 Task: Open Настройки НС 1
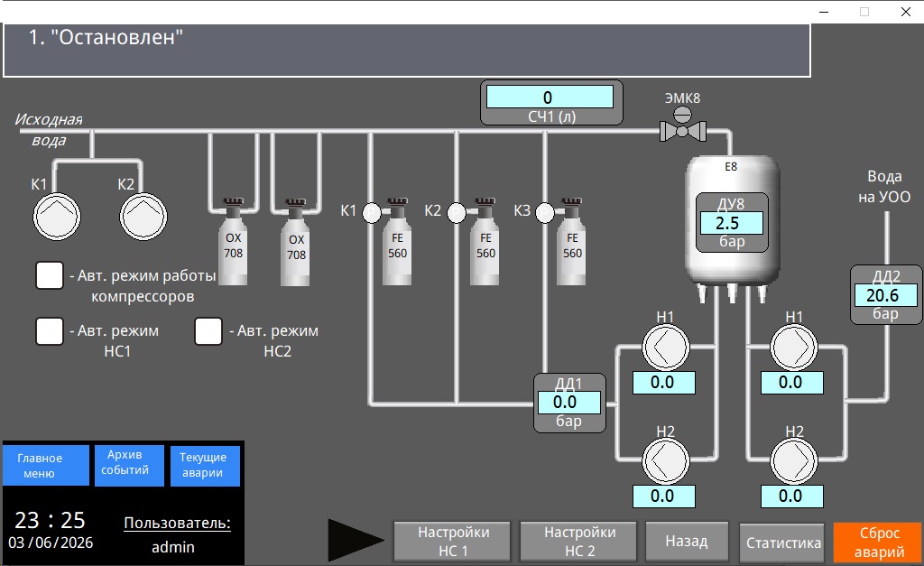tap(453, 542)
